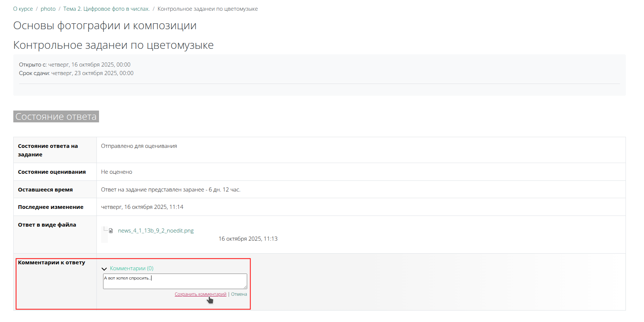Viewport: 644px width, 322px height.
Task: Click the 'Состояние ответа' section heading
Action: click(x=56, y=116)
